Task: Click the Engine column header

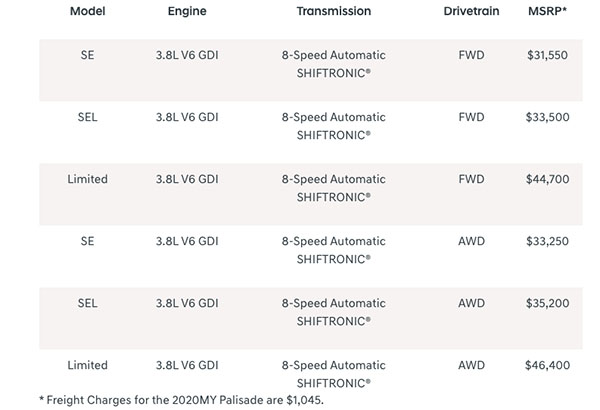Action: 187,11
